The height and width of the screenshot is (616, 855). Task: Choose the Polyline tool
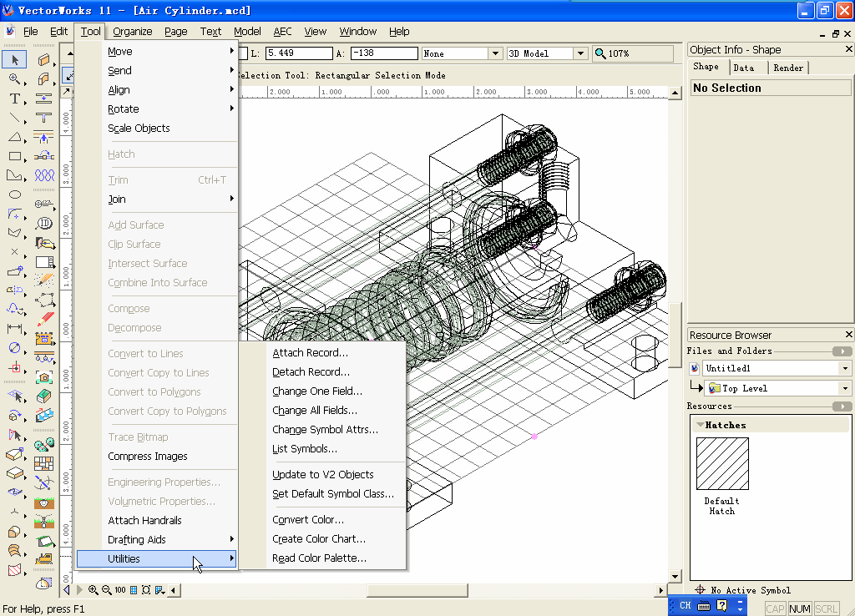[15, 175]
